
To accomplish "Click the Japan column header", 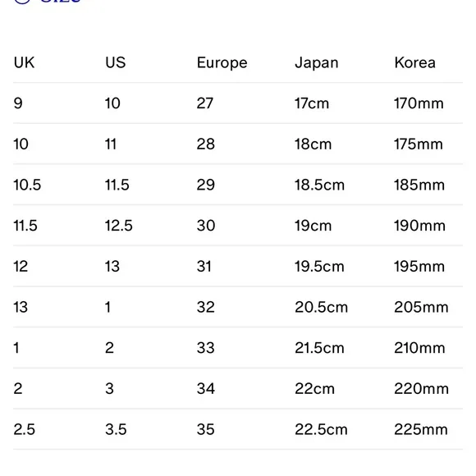I will click(316, 63).
